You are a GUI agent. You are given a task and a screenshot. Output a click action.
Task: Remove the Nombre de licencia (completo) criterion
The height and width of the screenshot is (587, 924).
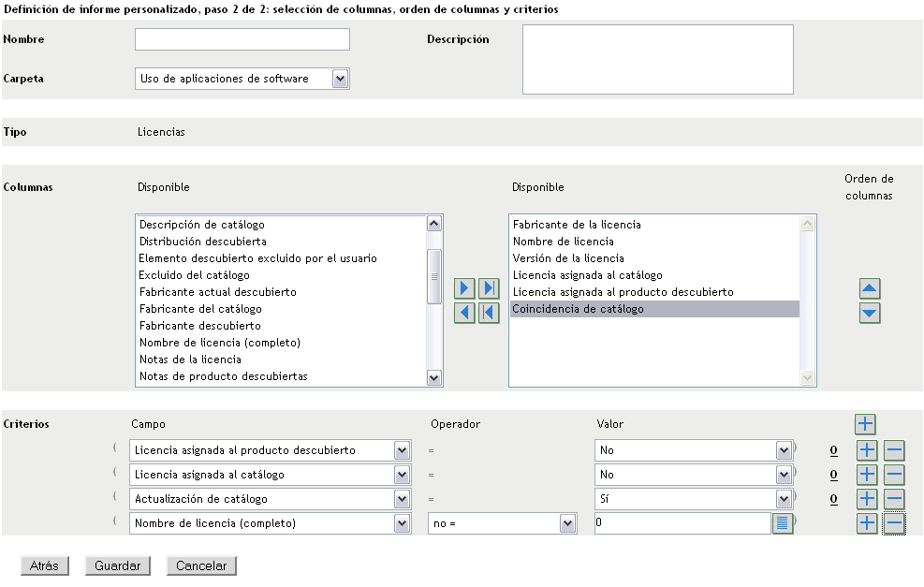click(x=894, y=523)
